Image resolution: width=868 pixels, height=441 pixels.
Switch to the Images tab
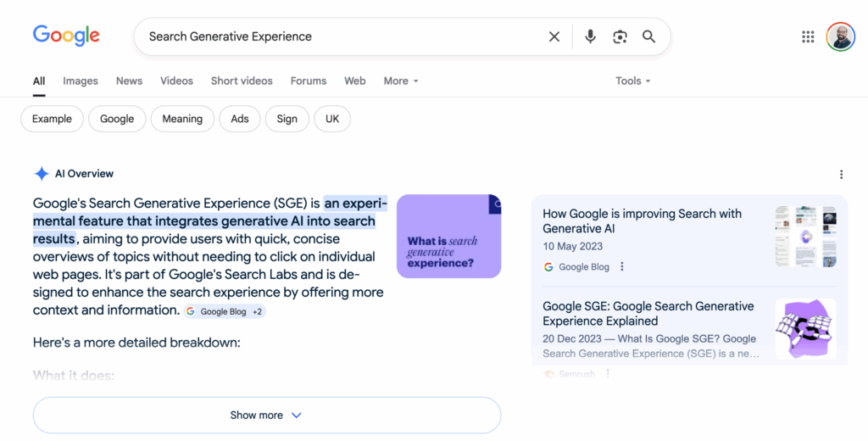coord(81,81)
